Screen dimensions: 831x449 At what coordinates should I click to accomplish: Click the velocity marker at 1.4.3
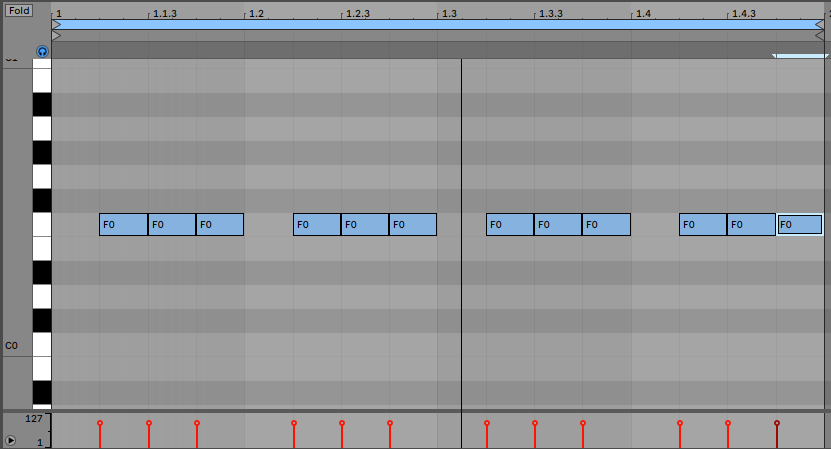pyautogui.click(x=728, y=423)
